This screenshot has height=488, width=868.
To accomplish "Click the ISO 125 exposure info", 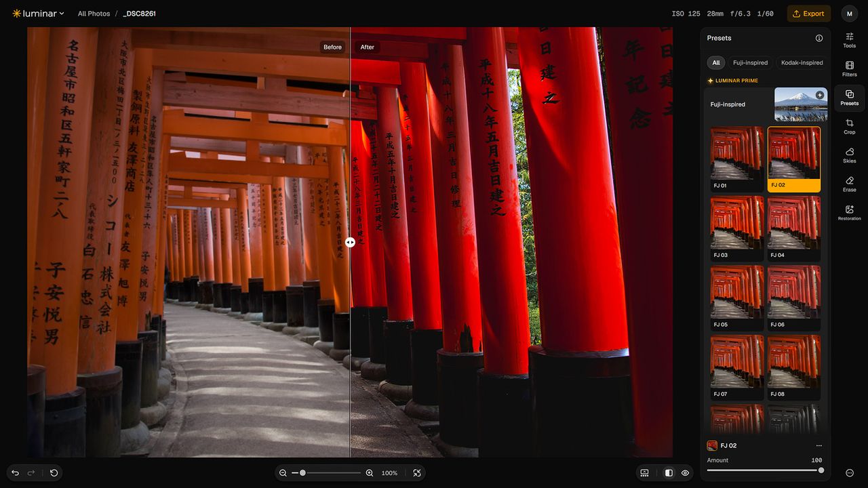I will click(686, 14).
